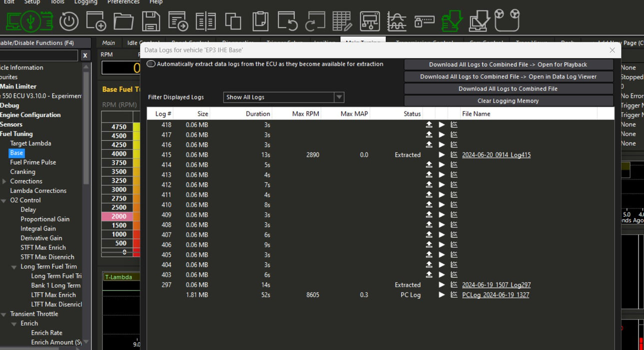Play back log 415

click(442, 155)
